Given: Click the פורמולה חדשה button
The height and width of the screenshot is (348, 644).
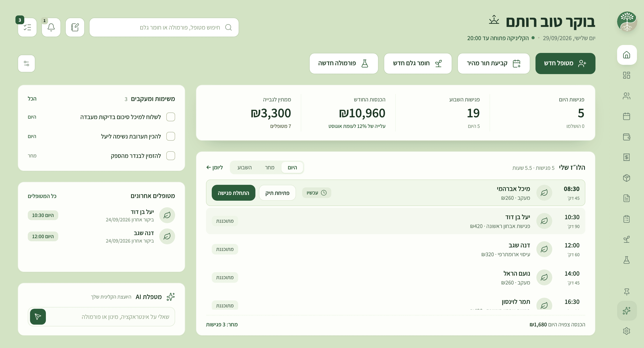Looking at the screenshot, I should pos(344,64).
